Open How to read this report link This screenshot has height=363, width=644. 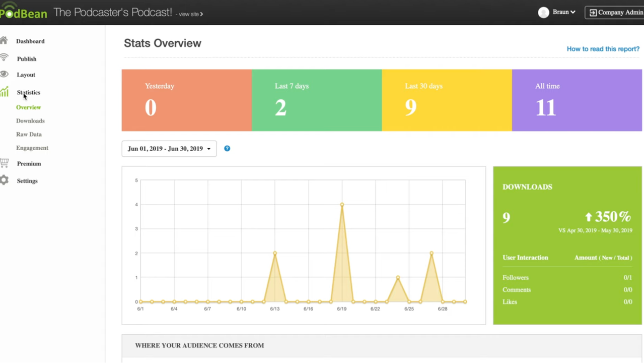click(x=603, y=49)
